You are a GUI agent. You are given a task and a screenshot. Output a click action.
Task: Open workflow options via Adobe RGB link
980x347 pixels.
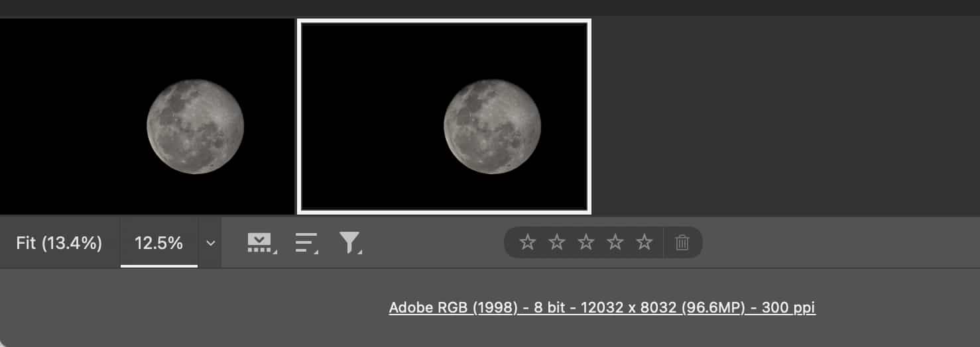[601, 307]
